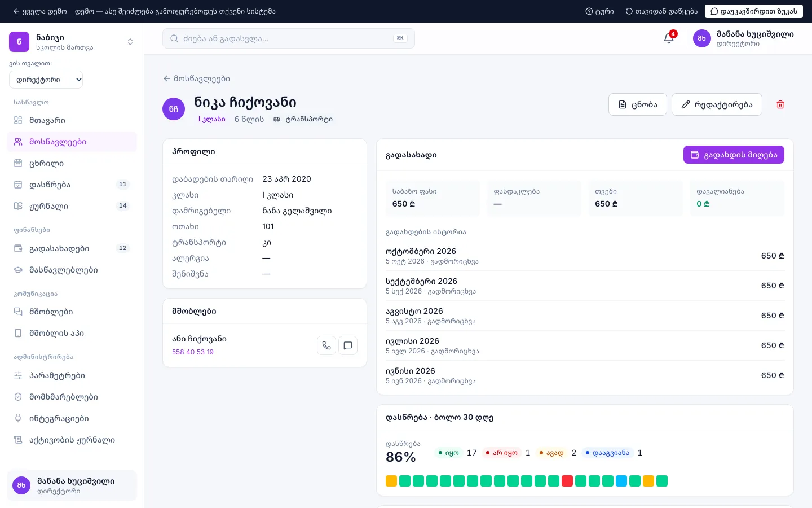Viewport: 812px width, 508px height.
Task: Expand the ნაბიჯი workspace switcher chevrons
Action: click(x=130, y=42)
